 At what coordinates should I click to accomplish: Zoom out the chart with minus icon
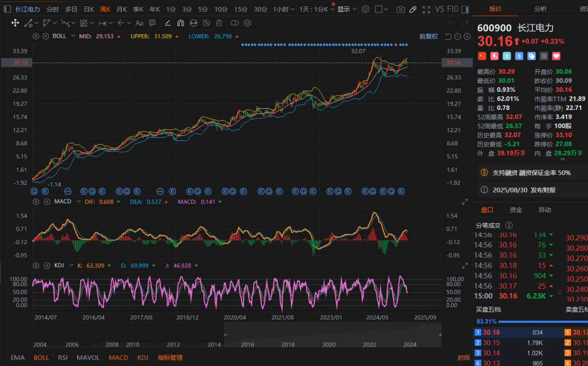pyautogui.click(x=457, y=36)
